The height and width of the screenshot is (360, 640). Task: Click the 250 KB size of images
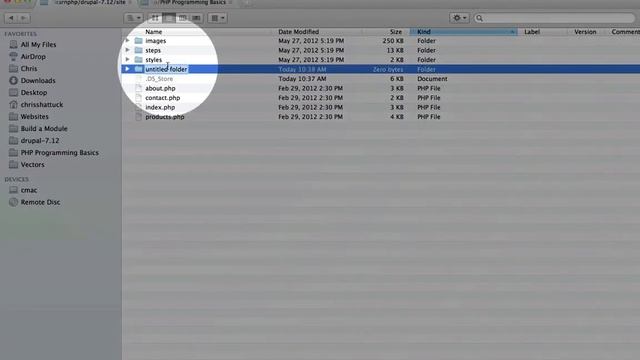point(393,41)
